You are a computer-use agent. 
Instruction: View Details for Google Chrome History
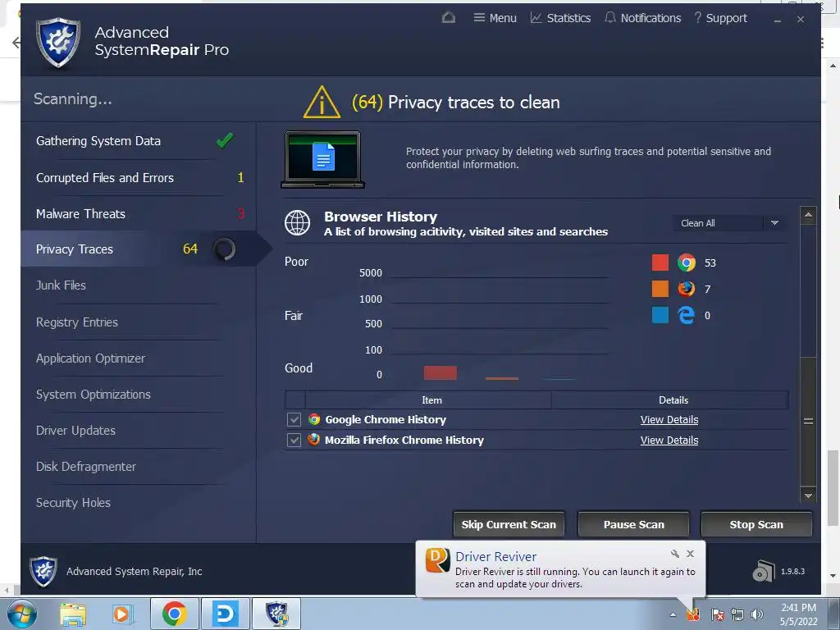[669, 420]
